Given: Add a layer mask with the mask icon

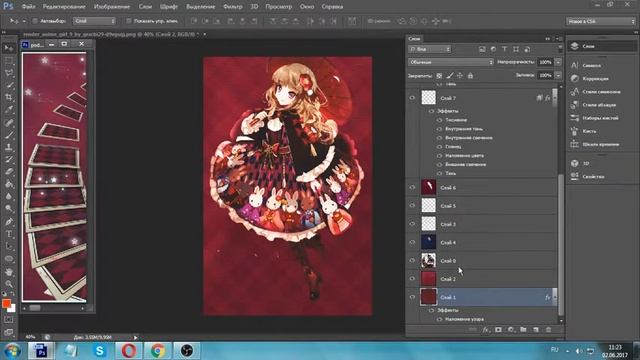Looking at the screenshot, I should point(498,330).
